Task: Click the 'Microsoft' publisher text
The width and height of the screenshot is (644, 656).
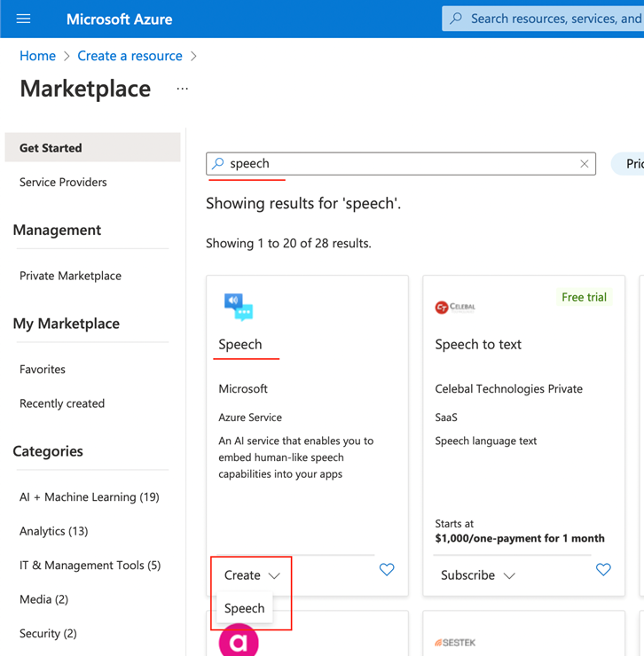Action: click(x=243, y=388)
